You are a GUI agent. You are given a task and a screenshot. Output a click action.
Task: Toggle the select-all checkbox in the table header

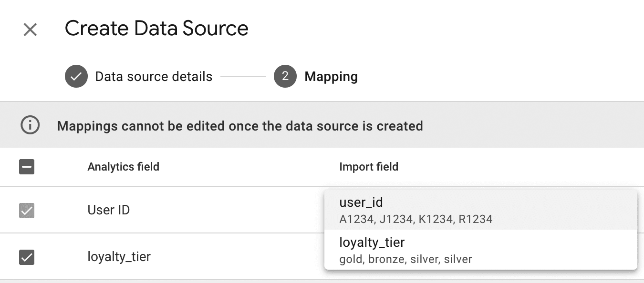click(26, 166)
